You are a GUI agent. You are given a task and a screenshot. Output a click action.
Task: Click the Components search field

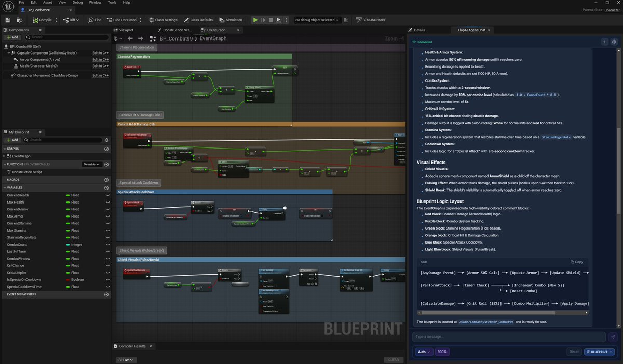(x=65, y=37)
